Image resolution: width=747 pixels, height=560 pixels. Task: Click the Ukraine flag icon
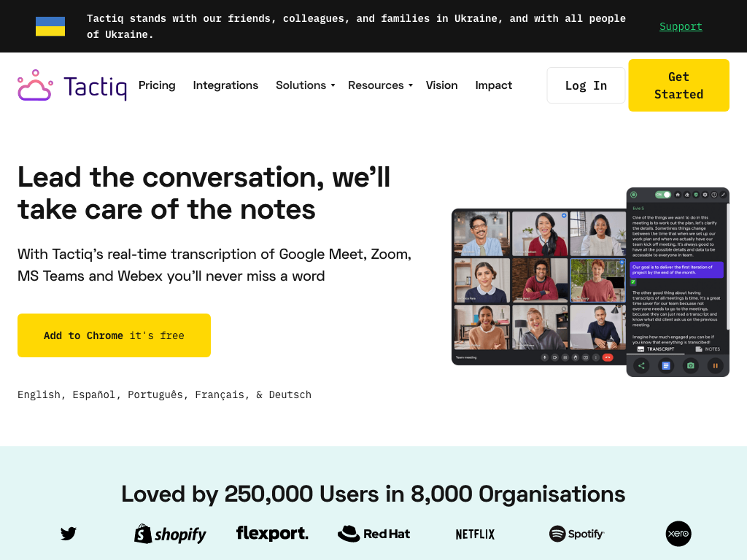tap(50, 26)
